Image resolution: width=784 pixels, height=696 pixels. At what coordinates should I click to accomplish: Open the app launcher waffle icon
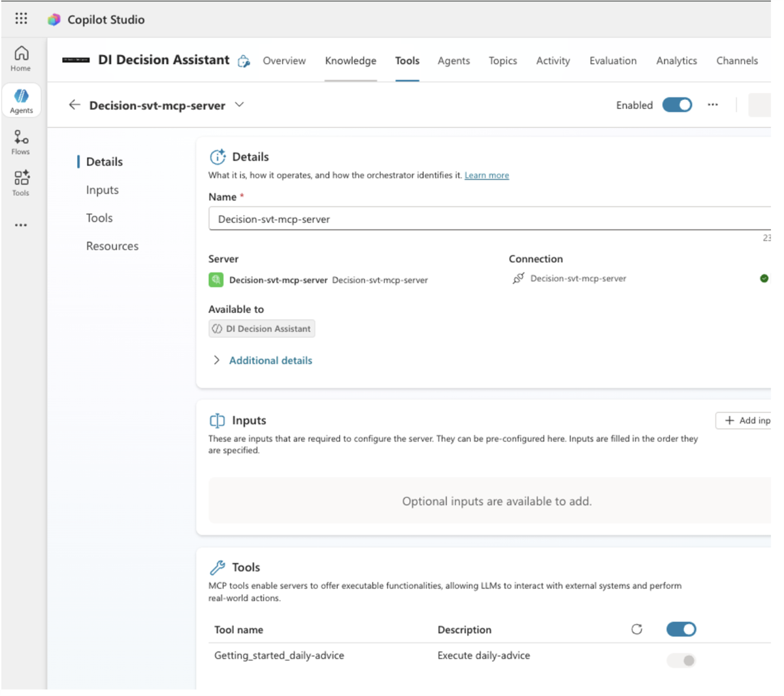[x=21, y=18]
